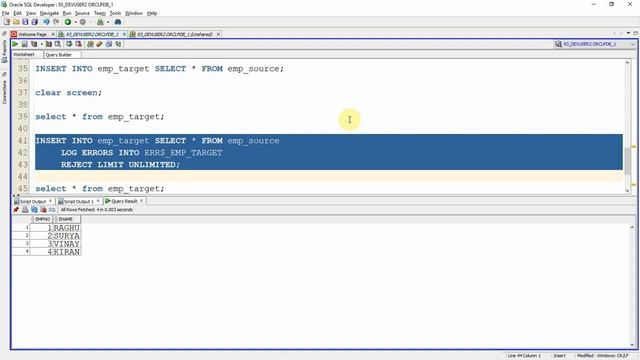The image size is (640, 360).
Task: Select the RAGHU cell in results
Action: tap(67, 228)
